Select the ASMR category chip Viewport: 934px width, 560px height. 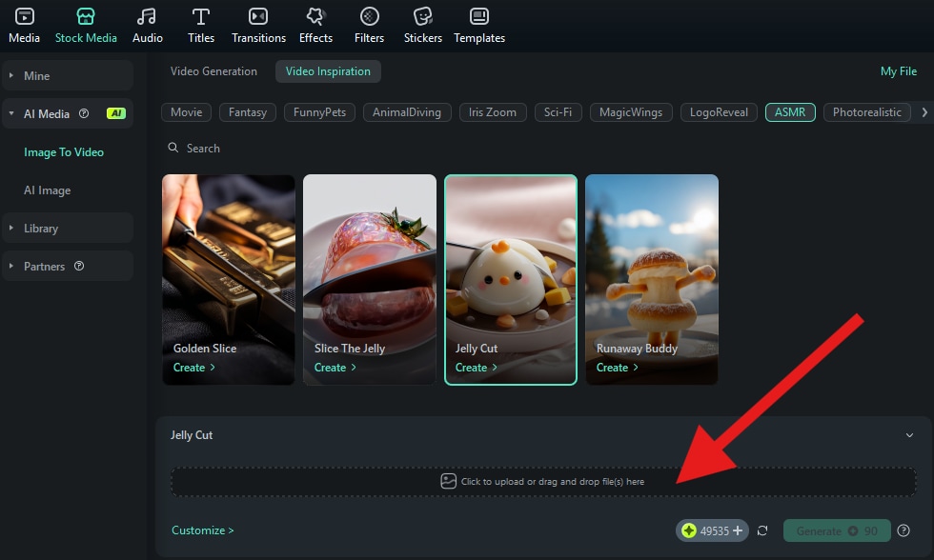pyautogui.click(x=790, y=112)
